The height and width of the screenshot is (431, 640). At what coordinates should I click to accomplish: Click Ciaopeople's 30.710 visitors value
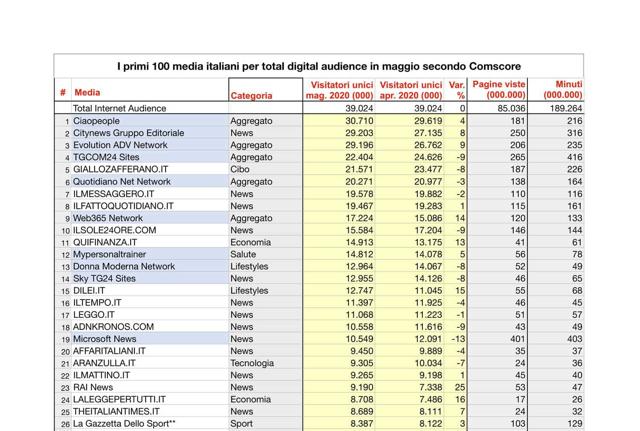[359, 121]
